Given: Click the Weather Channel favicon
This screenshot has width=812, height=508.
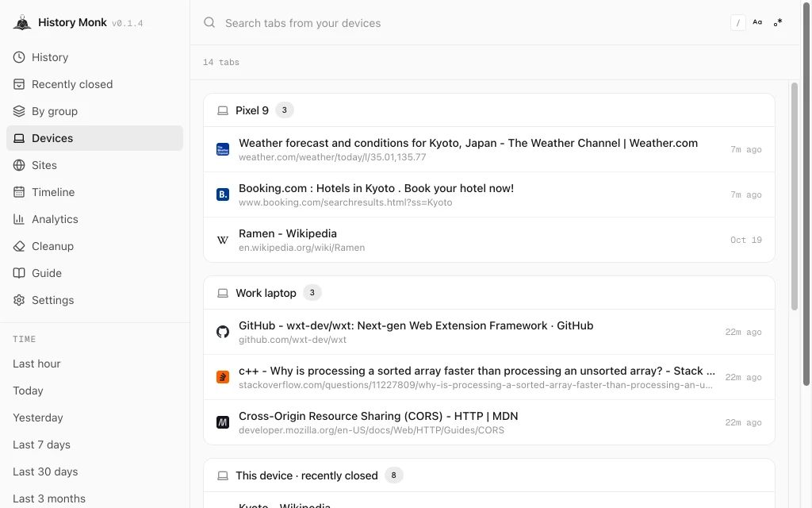Looking at the screenshot, I should tap(223, 149).
